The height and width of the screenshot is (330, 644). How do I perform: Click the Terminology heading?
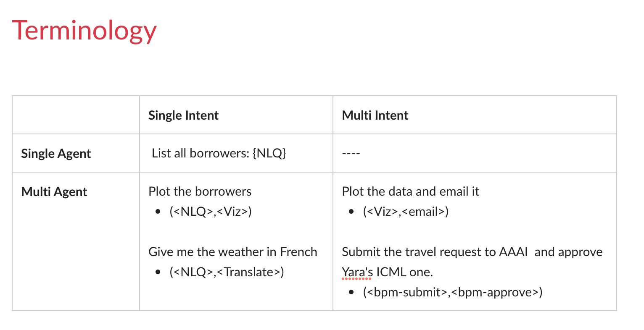[84, 31]
